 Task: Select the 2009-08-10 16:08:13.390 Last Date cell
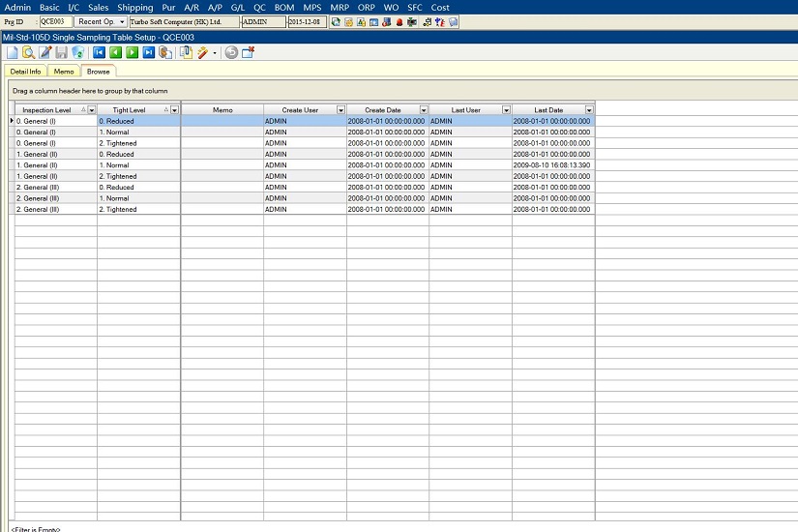point(552,165)
